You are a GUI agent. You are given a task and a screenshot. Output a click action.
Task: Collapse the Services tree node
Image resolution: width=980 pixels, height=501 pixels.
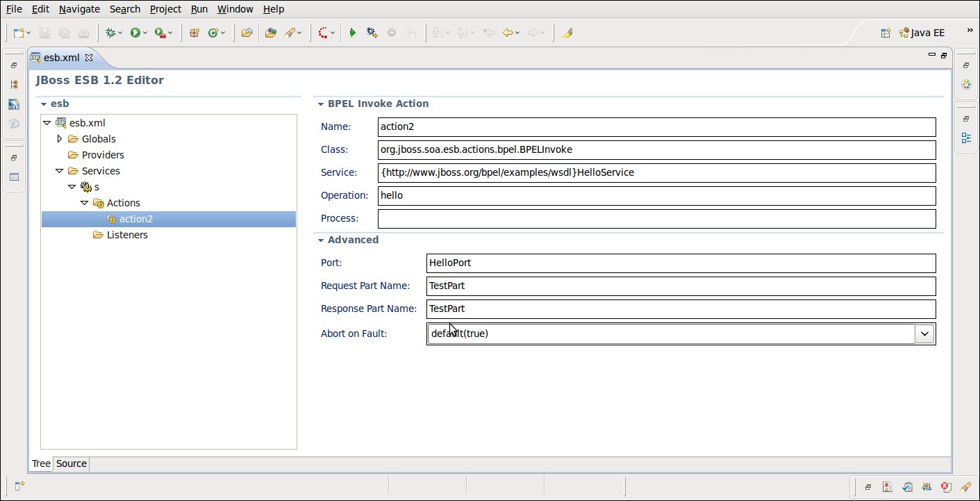coord(60,171)
